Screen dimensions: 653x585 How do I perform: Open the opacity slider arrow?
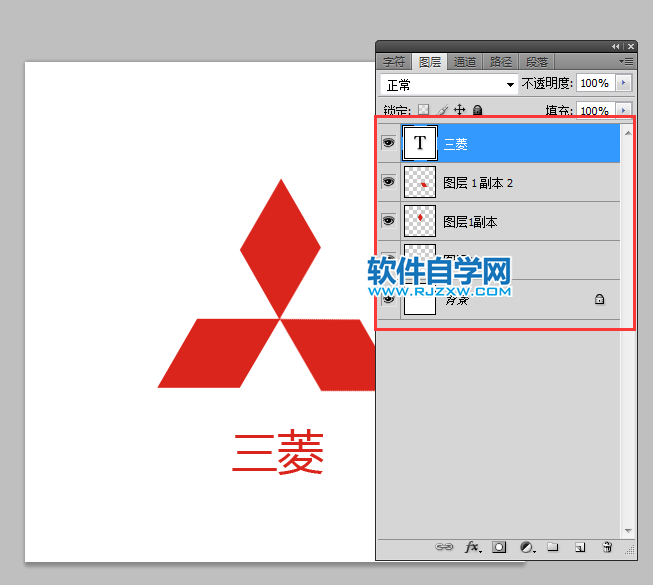coord(623,83)
